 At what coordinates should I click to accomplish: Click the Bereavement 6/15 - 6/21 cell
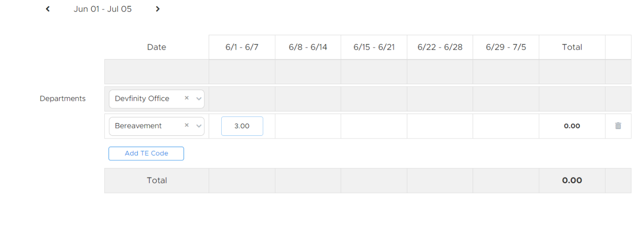tap(374, 126)
